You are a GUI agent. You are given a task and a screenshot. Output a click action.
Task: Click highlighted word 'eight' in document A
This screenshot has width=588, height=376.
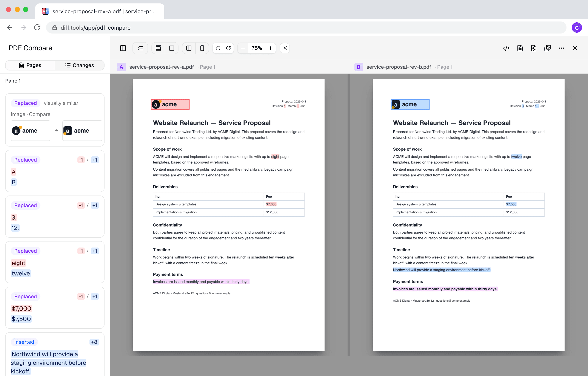pos(275,157)
